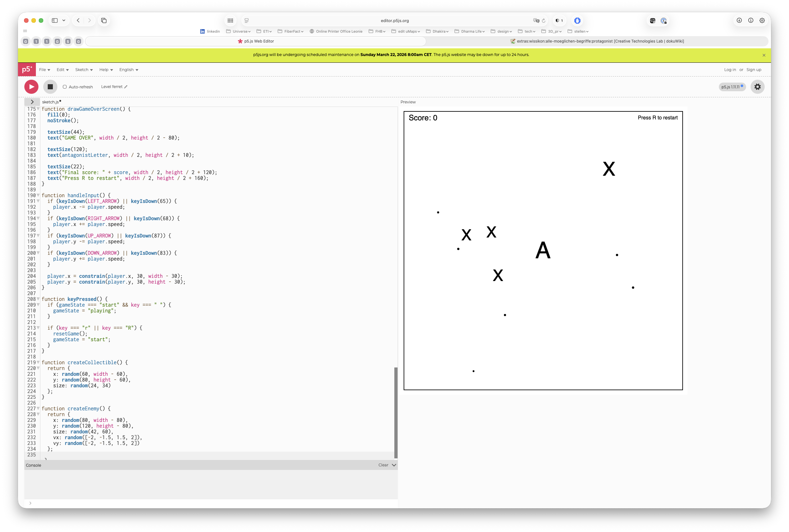789x532 pixels.
Task: Open the English language dropdown
Action: 129,69
